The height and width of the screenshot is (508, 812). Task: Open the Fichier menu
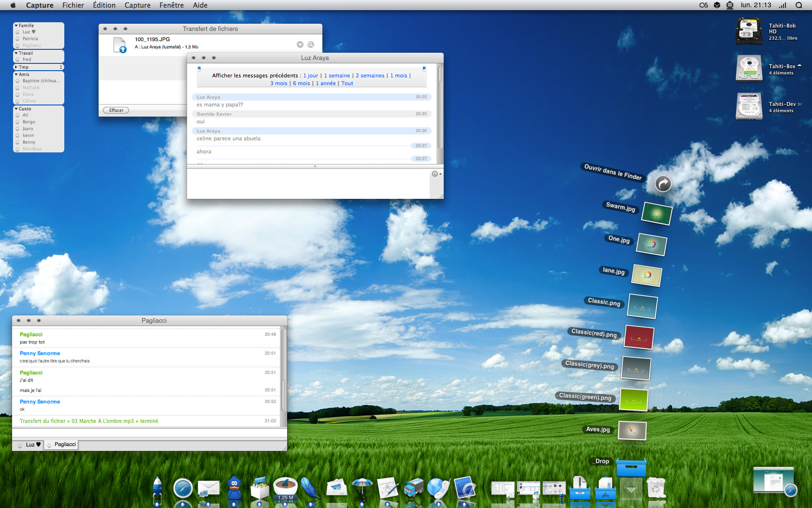tap(73, 5)
